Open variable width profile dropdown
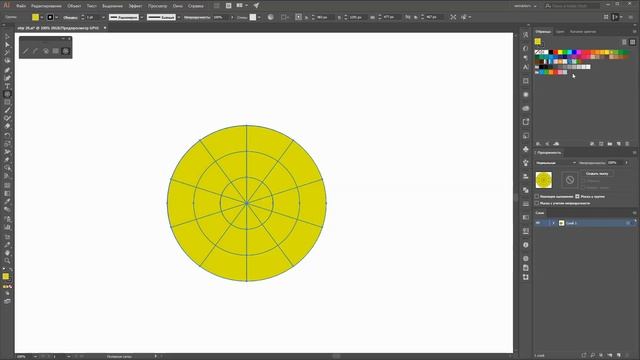 tap(142, 17)
